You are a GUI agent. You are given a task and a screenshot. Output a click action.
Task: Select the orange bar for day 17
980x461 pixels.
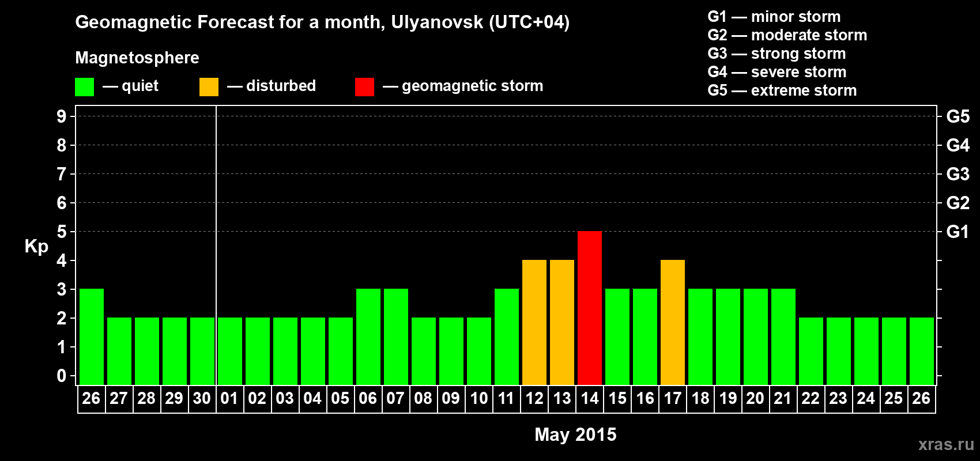click(x=673, y=323)
